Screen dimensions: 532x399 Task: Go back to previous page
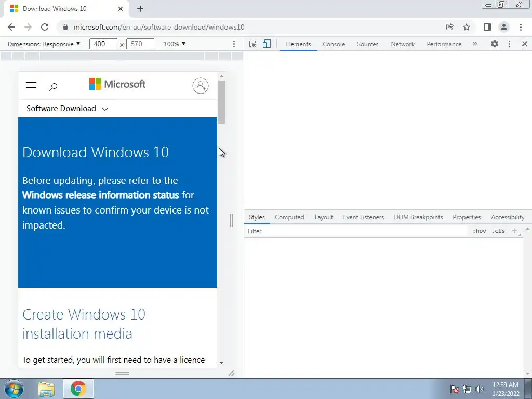pos(11,27)
